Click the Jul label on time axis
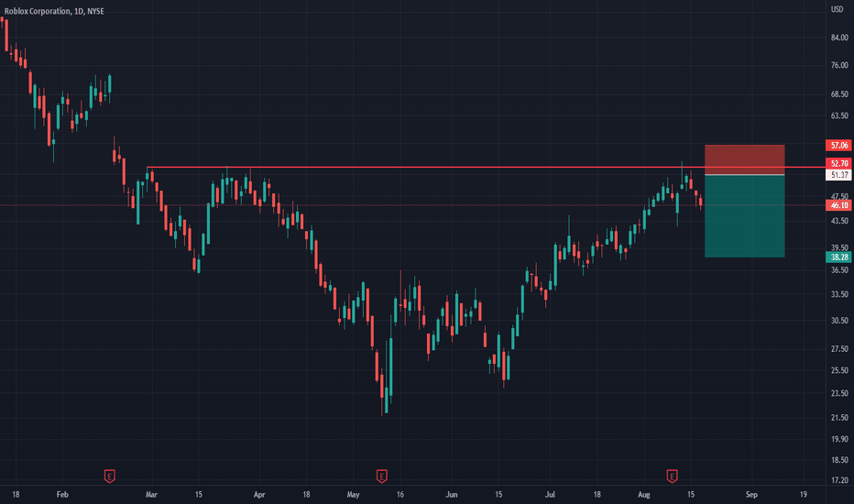 (550, 495)
